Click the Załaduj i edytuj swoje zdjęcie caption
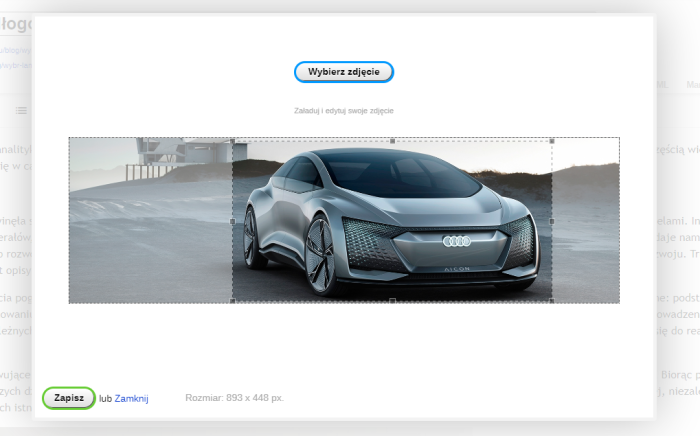Viewport: 700px width, 436px height. tap(343, 110)
